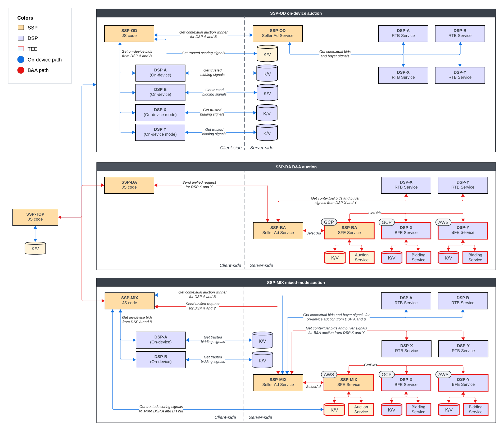Viewport: 504px width, 431px height.
Task: Collapse the SSP-MIX mixed-mode auction header
Action: [296, 282]
